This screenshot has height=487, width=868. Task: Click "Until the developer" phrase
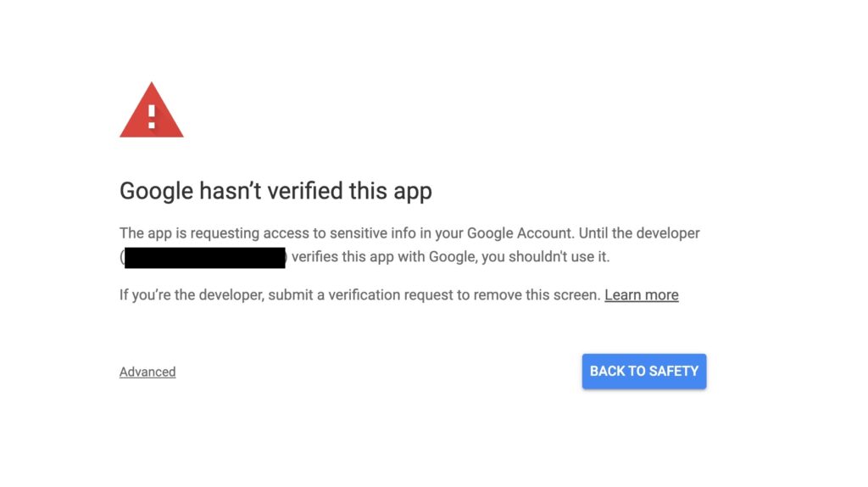point(639,233)
